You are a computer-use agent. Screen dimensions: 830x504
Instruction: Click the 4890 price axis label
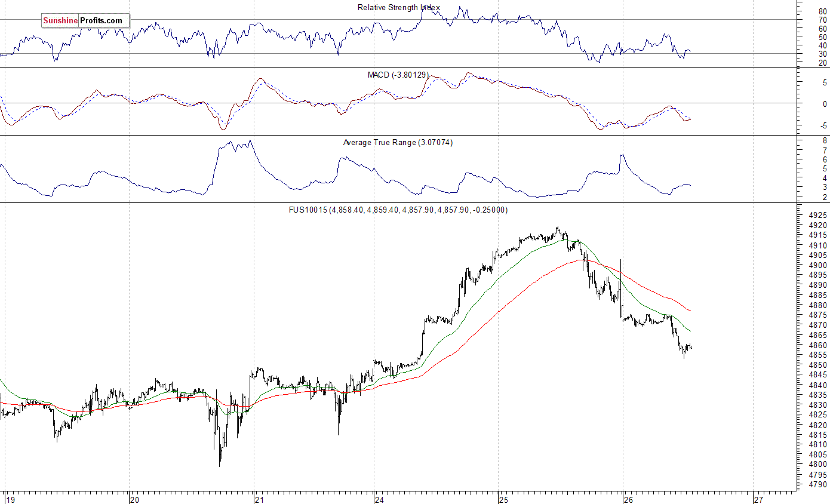[817, 285]
